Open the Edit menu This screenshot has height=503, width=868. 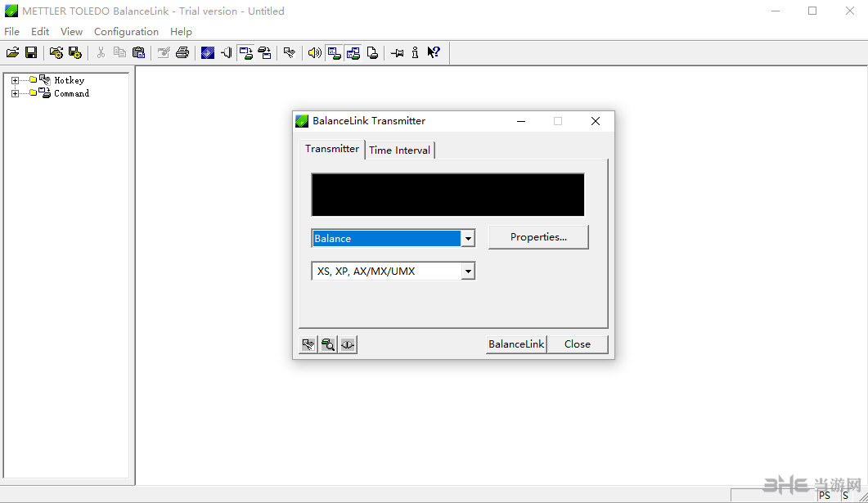click(40, 32)
